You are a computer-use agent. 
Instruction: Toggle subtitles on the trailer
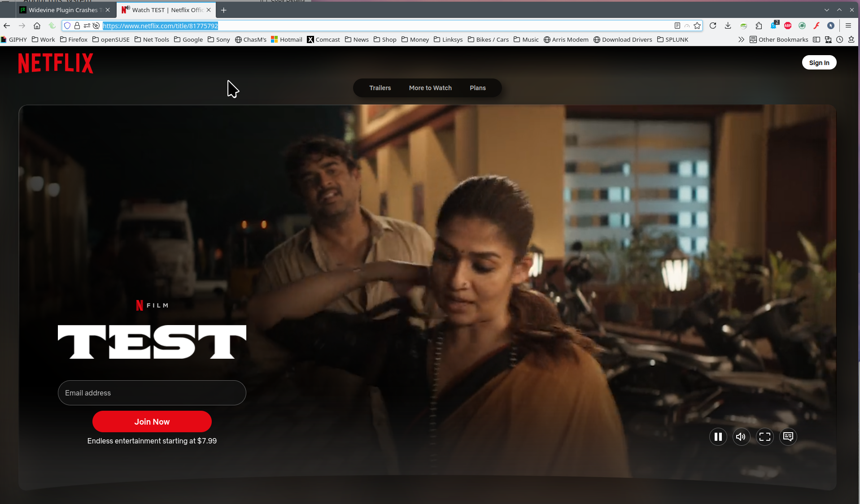click(788, 437)
